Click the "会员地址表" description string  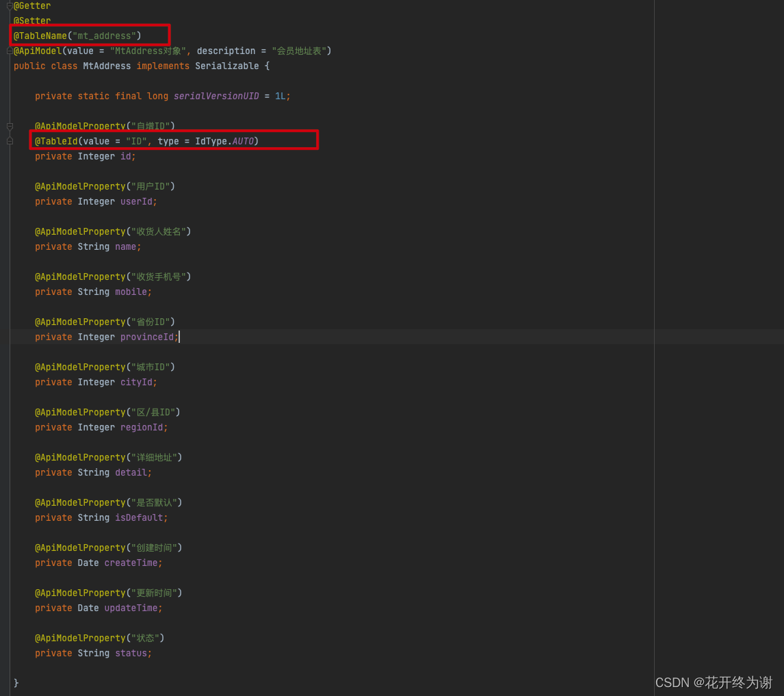[299, 51]
